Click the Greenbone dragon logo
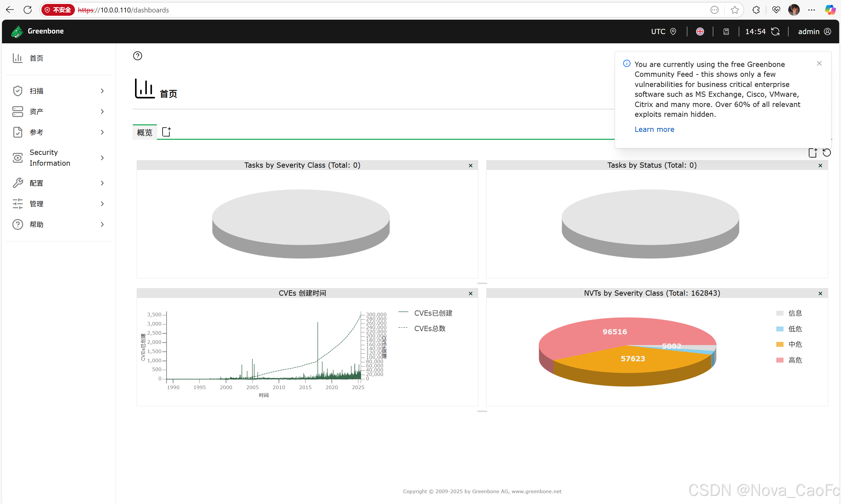The image size is (841, 504). coord(17,31)
